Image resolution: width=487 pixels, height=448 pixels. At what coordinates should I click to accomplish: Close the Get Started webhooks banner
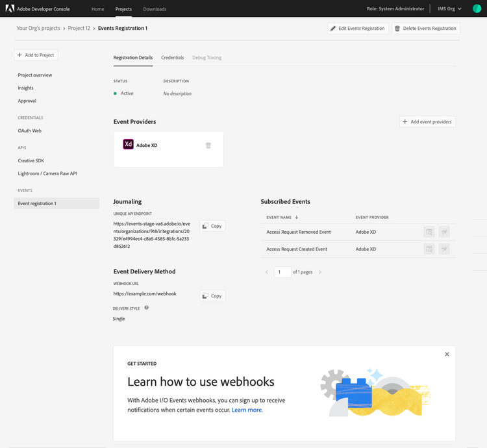[x=447, y=355]
